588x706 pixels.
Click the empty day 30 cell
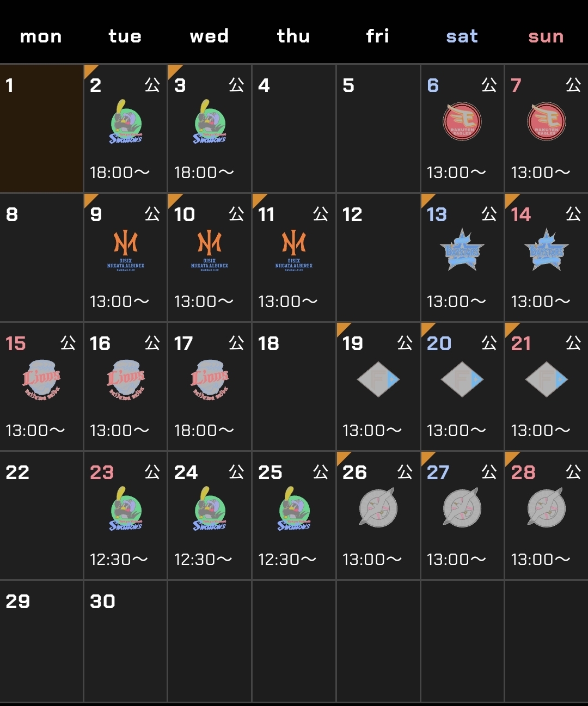125,641
